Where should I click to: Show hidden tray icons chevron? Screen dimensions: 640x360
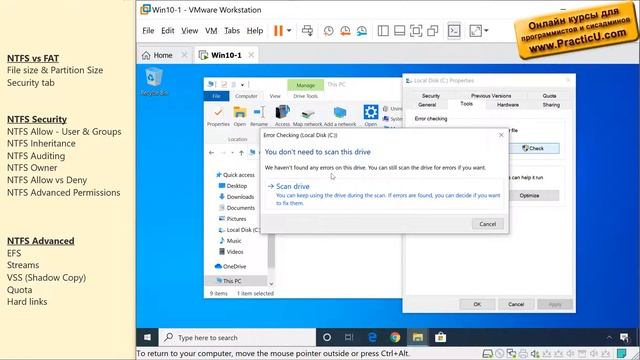[609, 338]
